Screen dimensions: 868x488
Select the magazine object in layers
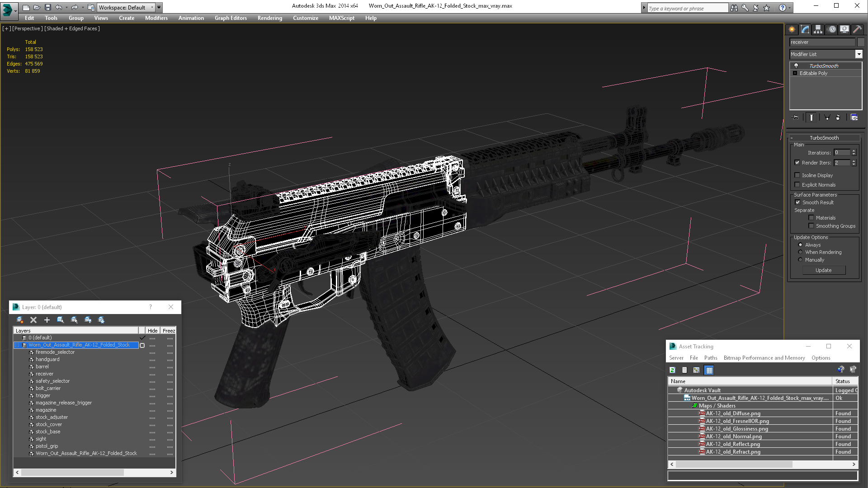pyautogui.click(x=46, y=410)
